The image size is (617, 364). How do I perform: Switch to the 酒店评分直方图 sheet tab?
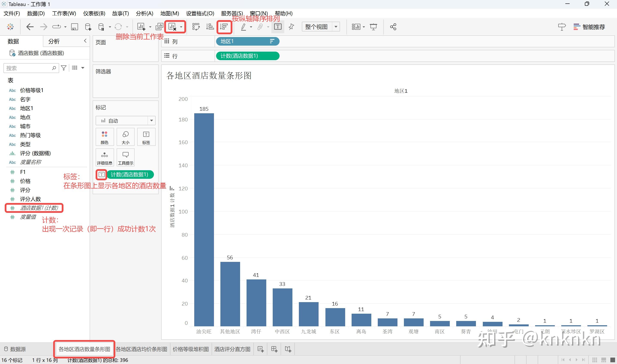(x=232, y=349)
